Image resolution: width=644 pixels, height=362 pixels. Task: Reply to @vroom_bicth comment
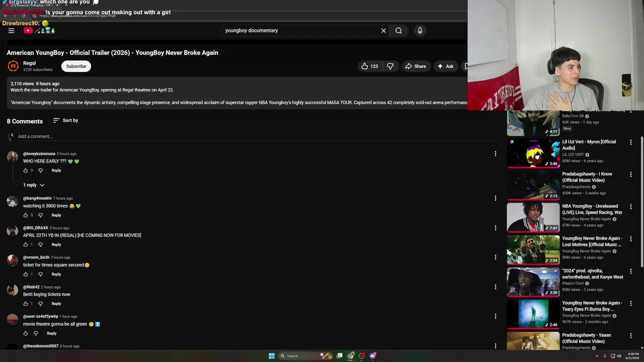click(56, 275)
